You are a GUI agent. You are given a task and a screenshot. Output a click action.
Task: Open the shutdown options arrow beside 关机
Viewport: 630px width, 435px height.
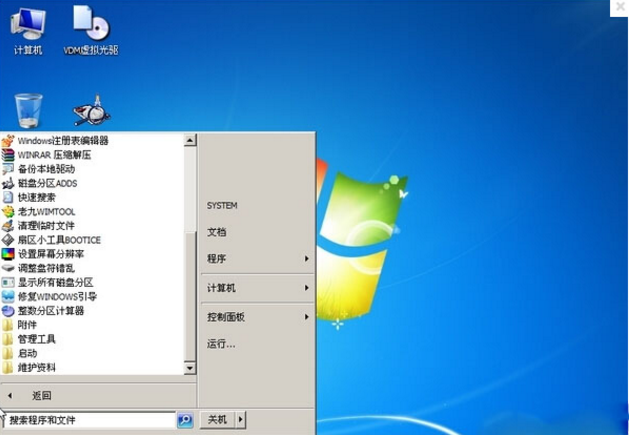[241, 420]
